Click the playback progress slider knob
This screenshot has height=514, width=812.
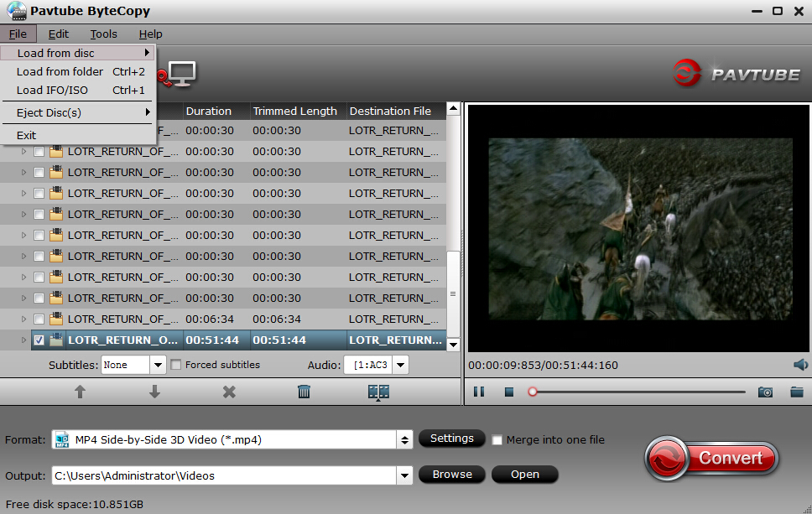pyautogui.click(x=533, y=392)
